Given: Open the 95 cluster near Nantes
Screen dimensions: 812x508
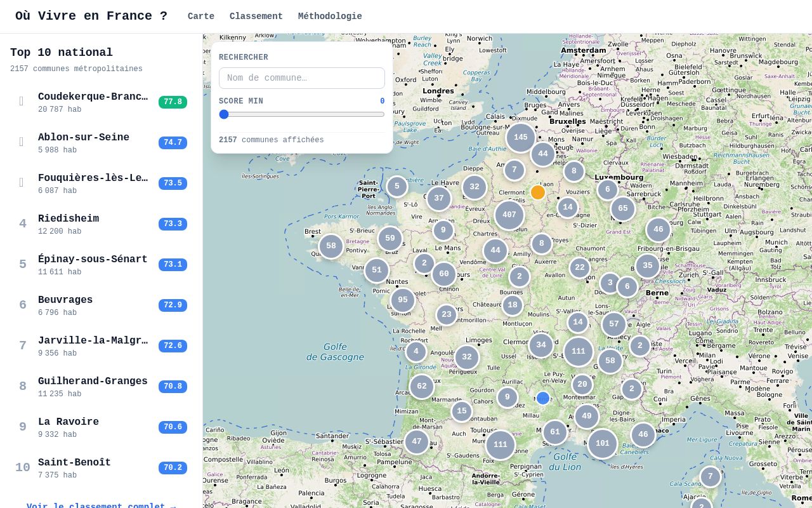Looking at the screenshot, I should pos(403,300).
